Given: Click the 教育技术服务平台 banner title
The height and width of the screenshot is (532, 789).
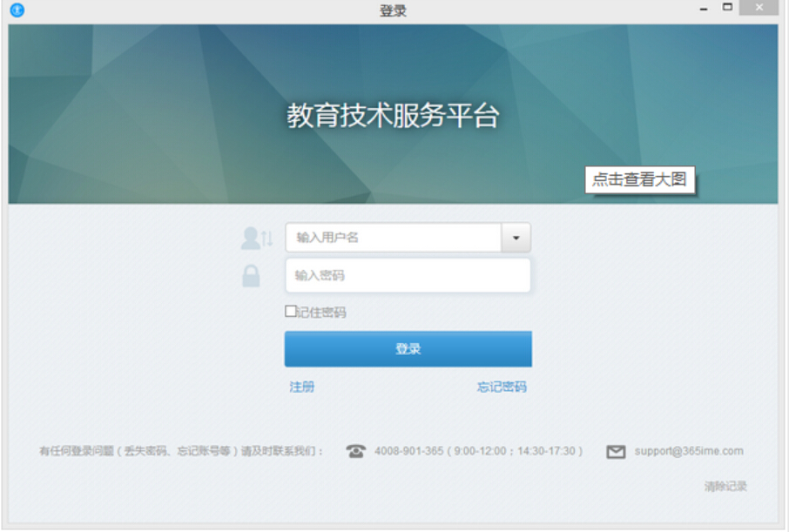Looking at the screenshot, I should click(393, 116).
